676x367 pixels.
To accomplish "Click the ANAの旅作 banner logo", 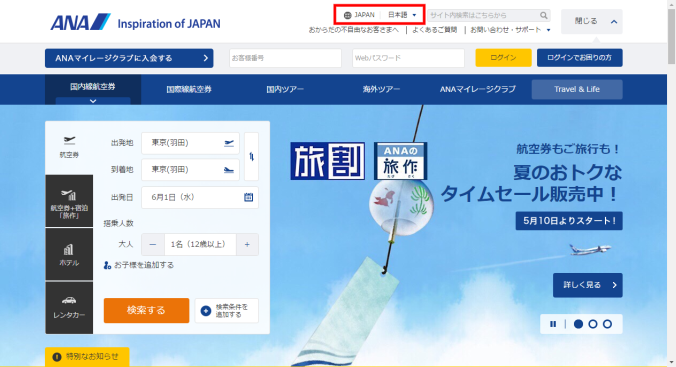I will click(x=401, y=161).
